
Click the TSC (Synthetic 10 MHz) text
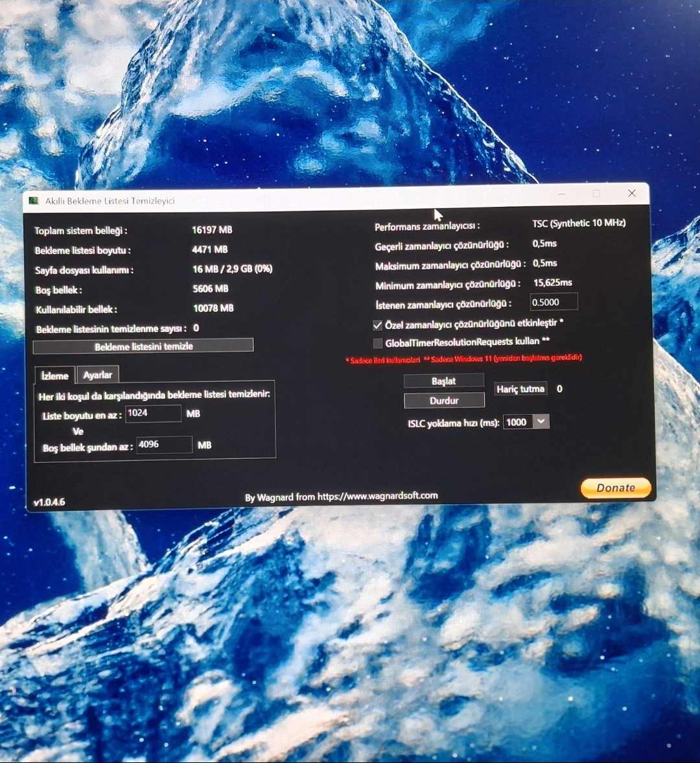coord(579,224)
